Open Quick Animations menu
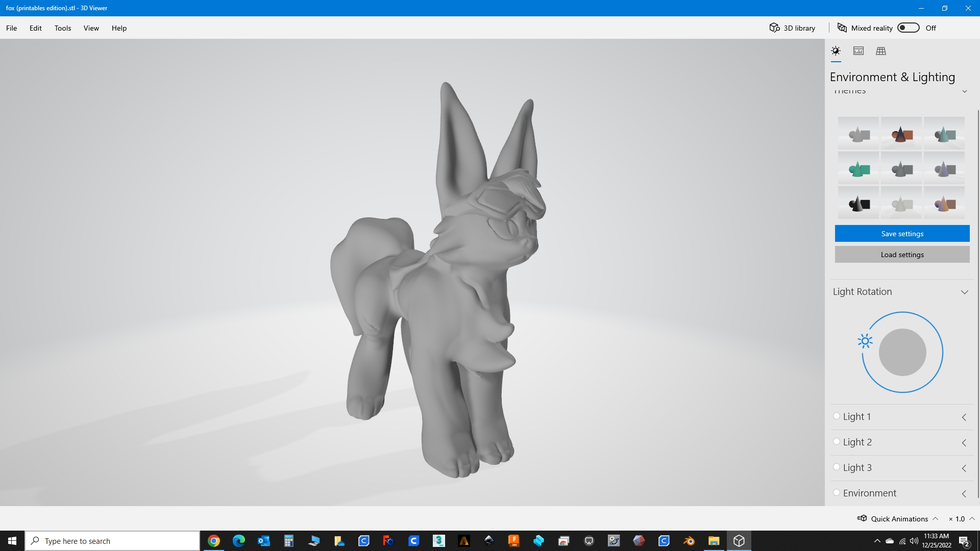Viewport: 980px width, 551px height. pyautogui.click(x=898, y=519)
